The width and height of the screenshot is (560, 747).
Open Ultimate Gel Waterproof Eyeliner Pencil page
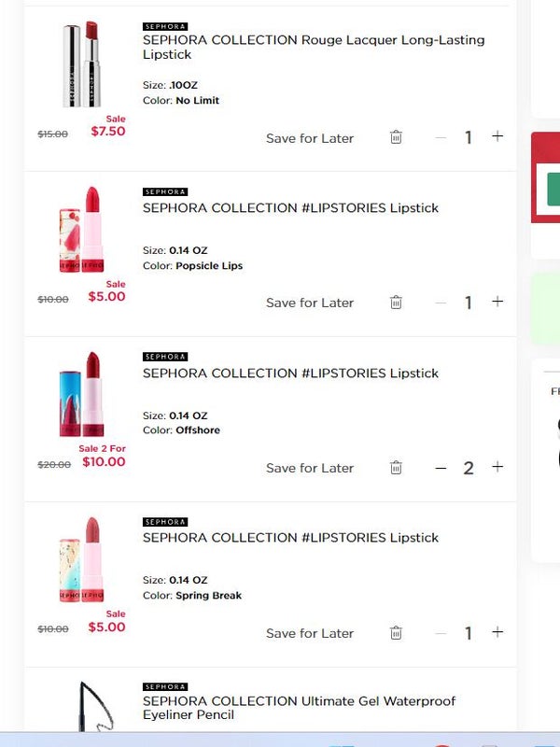(x=299, y=708)
